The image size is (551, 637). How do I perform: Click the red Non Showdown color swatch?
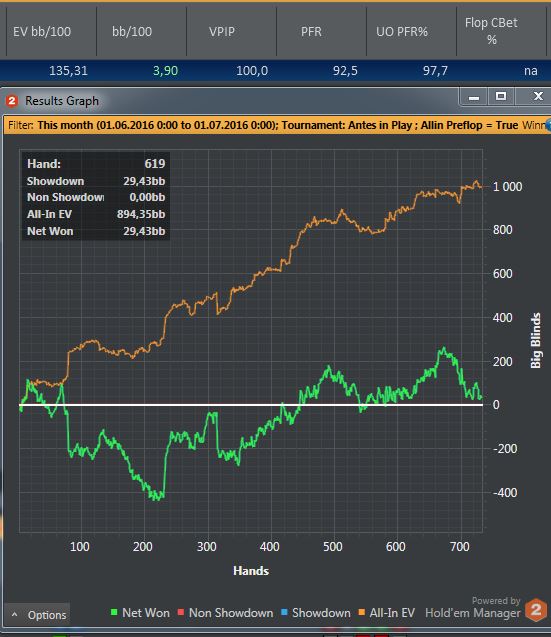coord(181,612)
